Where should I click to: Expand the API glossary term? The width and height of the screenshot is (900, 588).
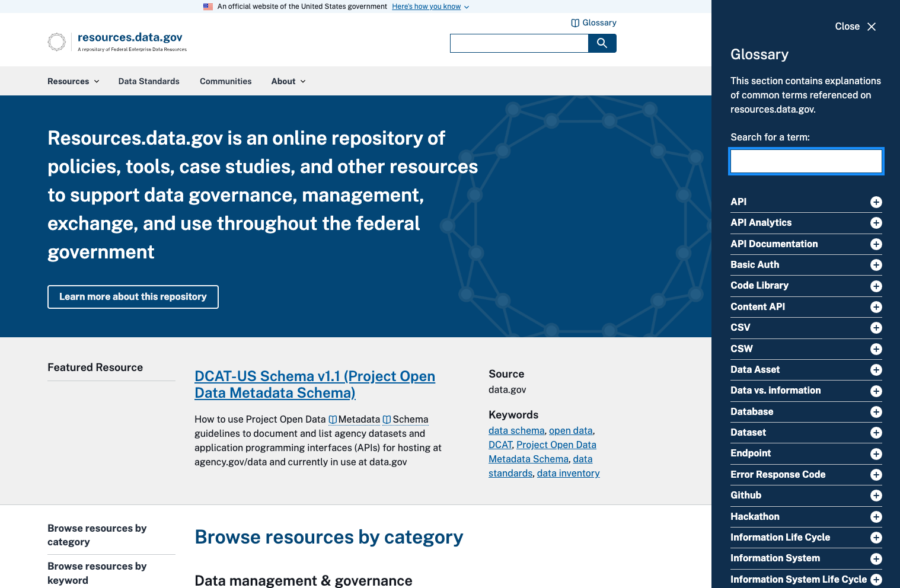[x=806, y=202]
